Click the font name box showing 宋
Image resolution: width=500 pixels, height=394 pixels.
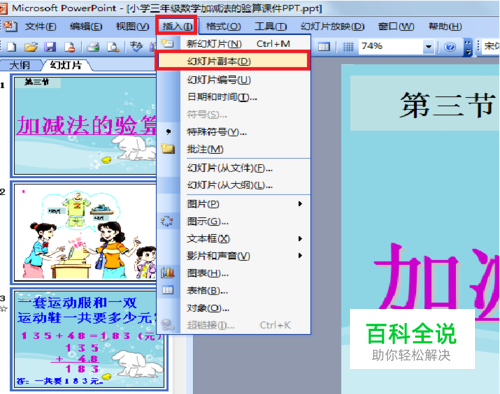pyautogui.click(x=492, y=46)
